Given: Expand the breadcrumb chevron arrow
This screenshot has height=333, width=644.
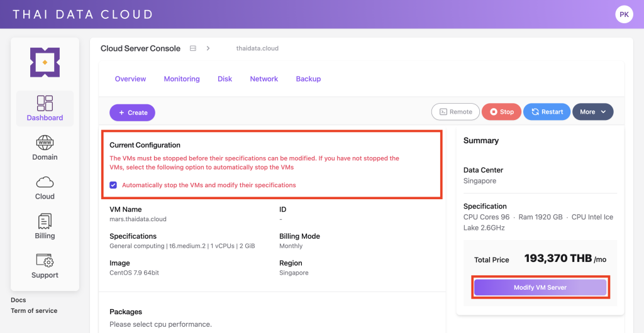Looking at the screenshot, I should pyautogui.click(x=208, y=48).
